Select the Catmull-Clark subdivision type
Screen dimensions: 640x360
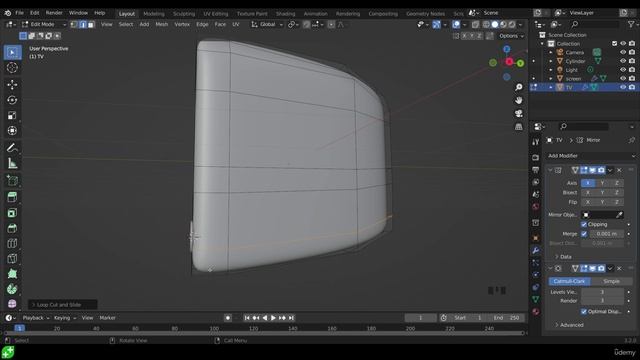[569, 281]
